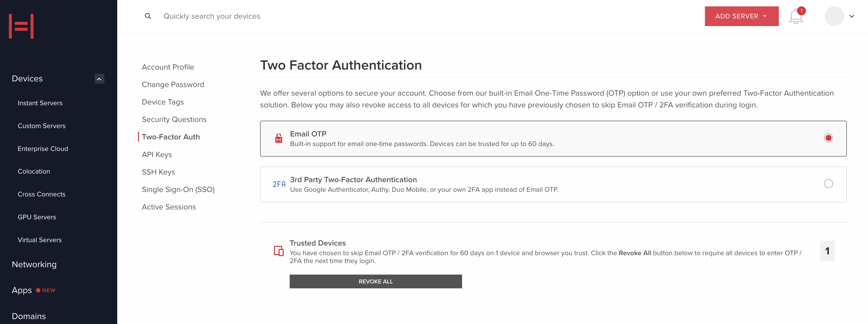Collapse the Devices sidebar section
This screenshot has width=868, height=324.
tap(99, 79)
